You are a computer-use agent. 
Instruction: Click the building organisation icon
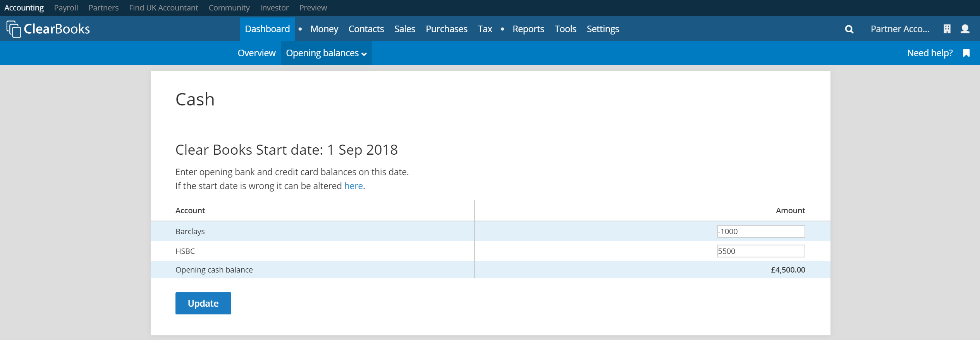coord(947,29)
